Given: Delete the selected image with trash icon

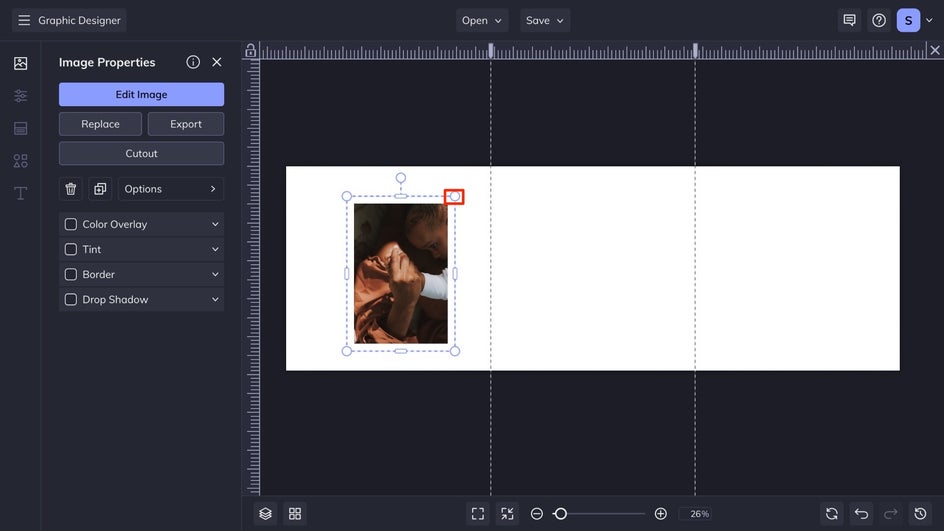Looking at the screenshot, I should [x=70, y=189].
